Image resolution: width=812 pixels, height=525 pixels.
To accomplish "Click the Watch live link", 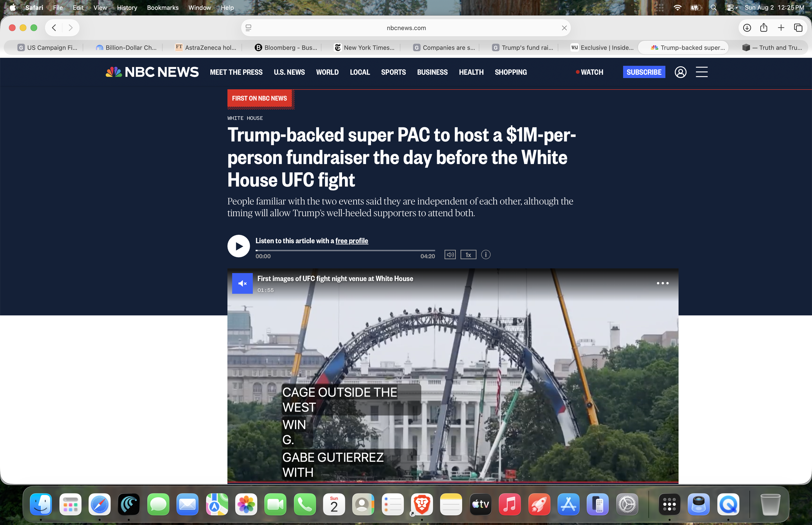I will tap(590, 72).
